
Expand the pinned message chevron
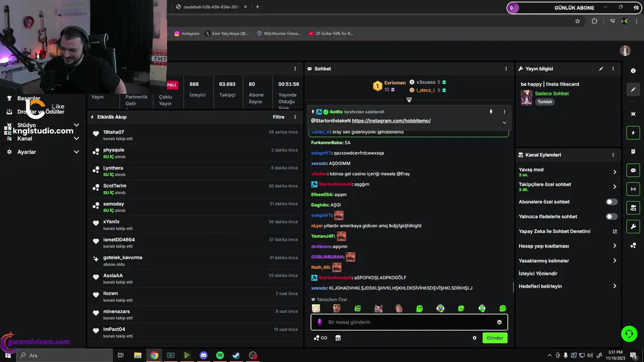pos(504,123)
